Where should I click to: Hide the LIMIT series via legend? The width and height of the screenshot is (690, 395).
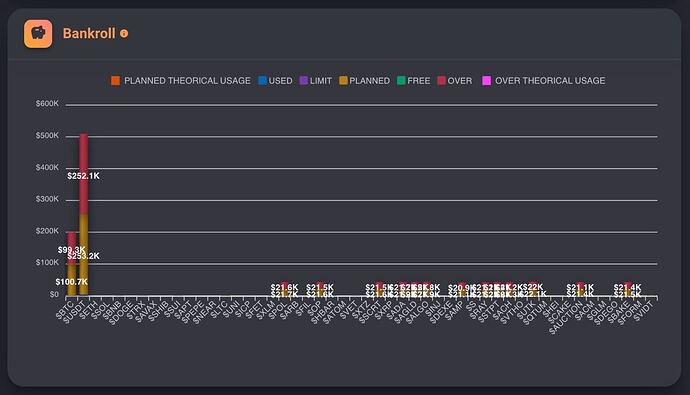(x=316, y=80)
